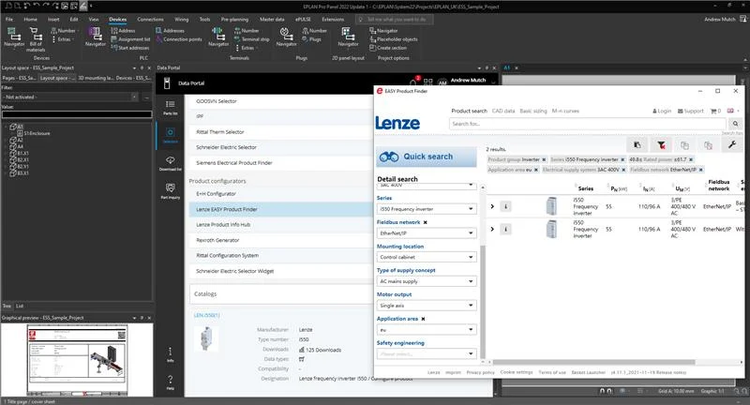Click the info button of first result row
Screen dimensions: 750x405
[x=506, y=207]
